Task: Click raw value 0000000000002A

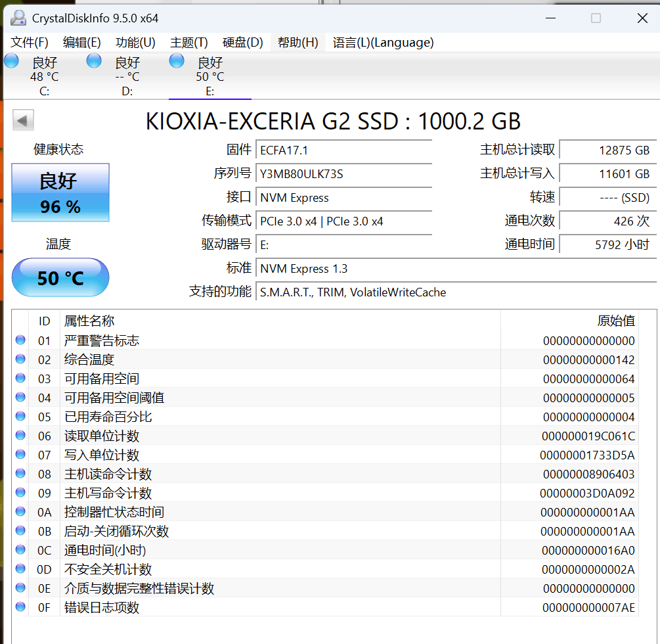Action: point(588,570)
